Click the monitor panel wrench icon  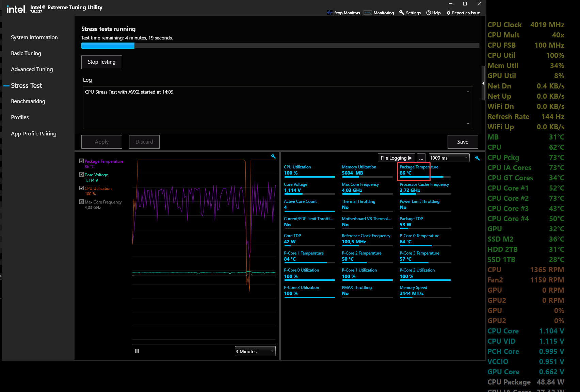pyautogui.click(x=477, y=158)
